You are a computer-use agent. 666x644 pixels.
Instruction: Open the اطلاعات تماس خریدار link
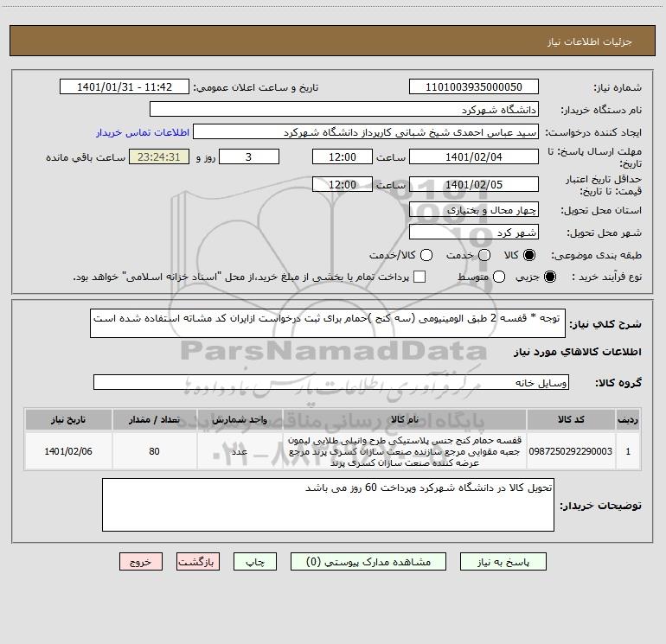tap(143, 132)
